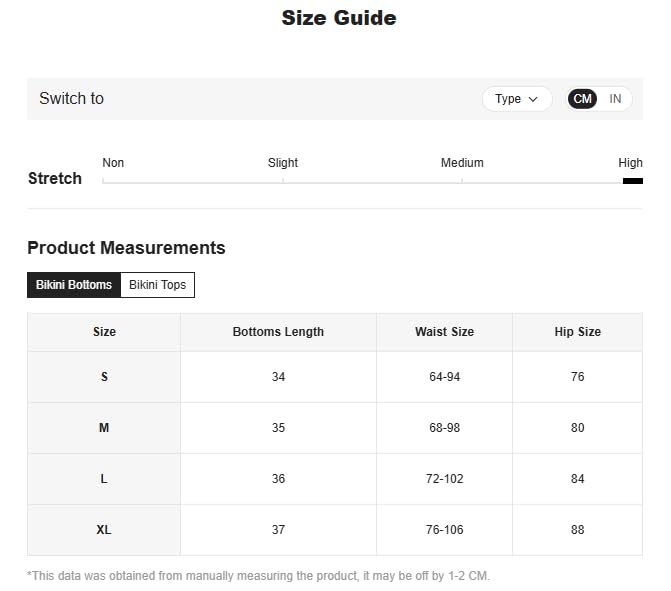Click the Product Measurements heading
671x591 pixels.
pos(126,248)
